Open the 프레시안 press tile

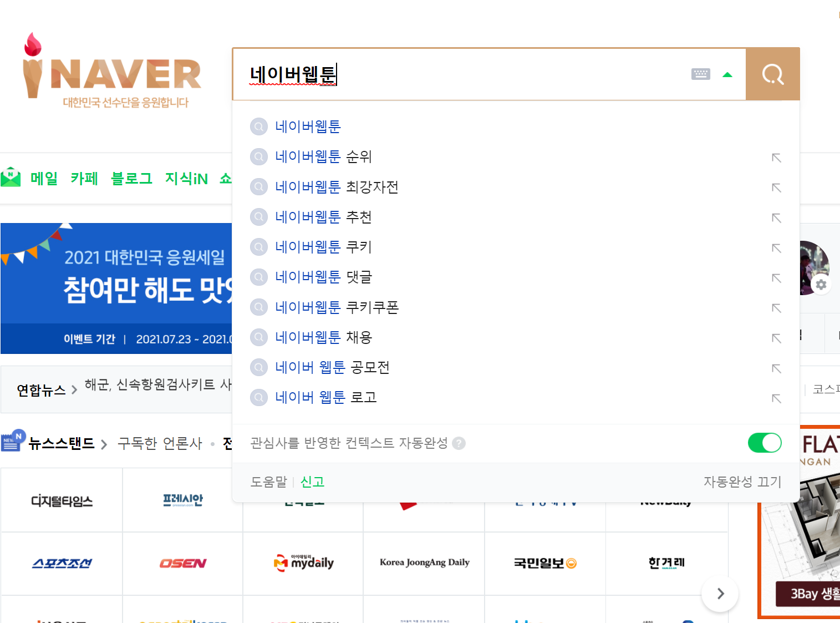[x=182, y=501]
